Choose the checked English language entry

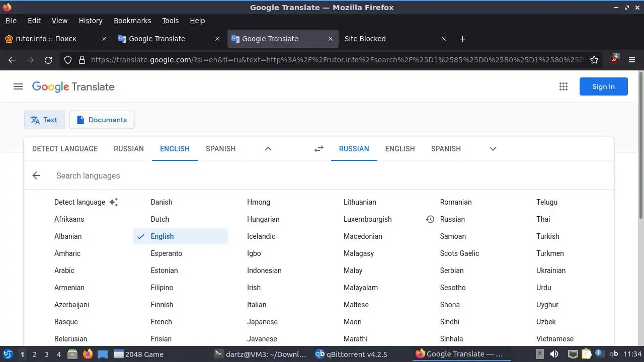[180, 236]
